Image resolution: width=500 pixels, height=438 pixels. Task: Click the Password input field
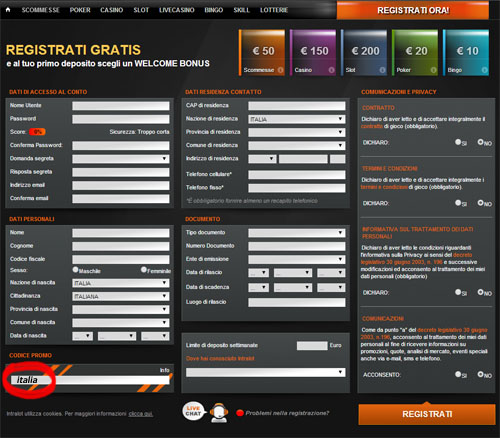[121, 119]
